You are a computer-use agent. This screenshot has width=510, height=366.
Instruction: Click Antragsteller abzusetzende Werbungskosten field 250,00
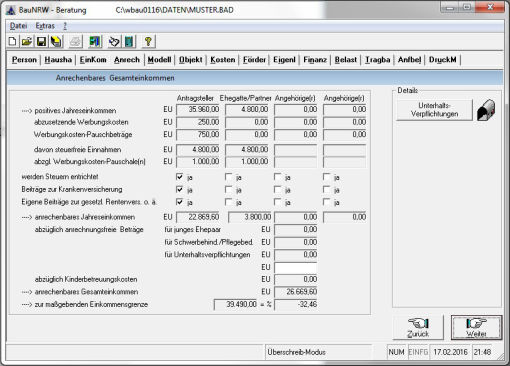coord(198,122)
